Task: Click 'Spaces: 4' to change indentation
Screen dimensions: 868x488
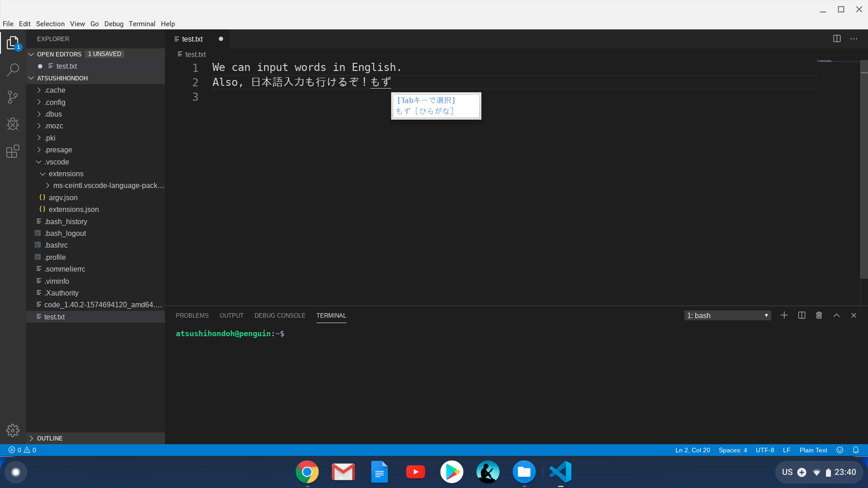Action: point(732,450)
